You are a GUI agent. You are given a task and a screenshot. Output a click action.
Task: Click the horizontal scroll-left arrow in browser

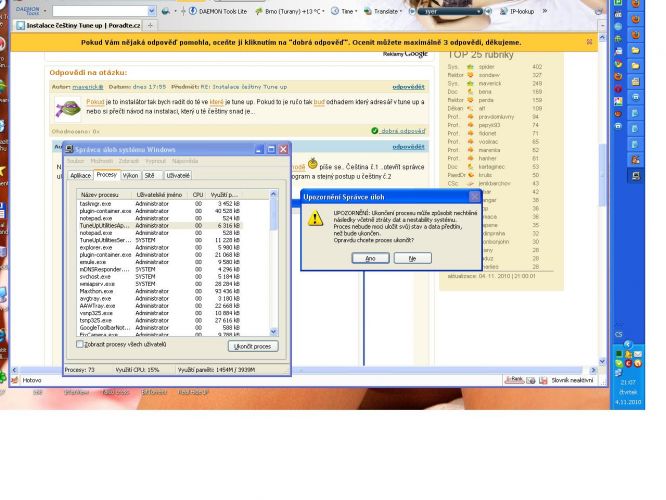[14, 370]
